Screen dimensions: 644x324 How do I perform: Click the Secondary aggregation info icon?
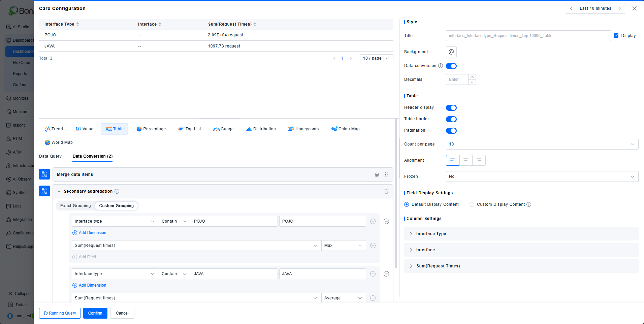tap(117, 191)
